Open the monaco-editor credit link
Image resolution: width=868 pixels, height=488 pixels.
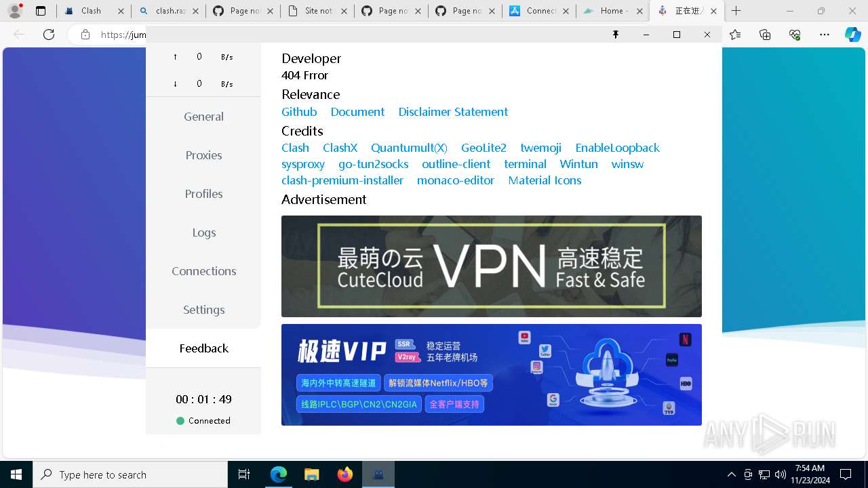(456, 180)
